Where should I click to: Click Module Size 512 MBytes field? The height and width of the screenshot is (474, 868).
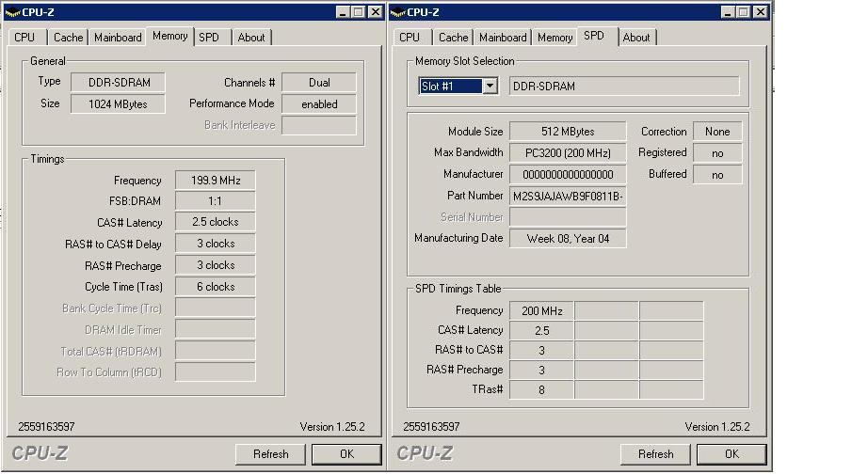[x=568, y=132]
